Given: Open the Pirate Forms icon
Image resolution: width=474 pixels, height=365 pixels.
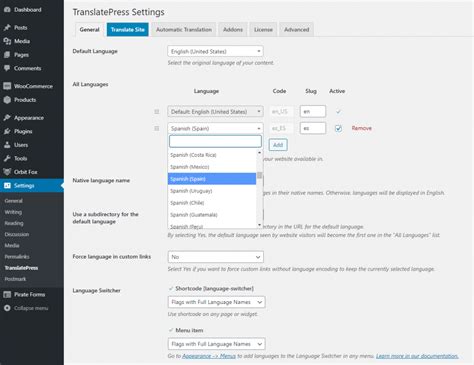Looking at the screenshot, I should tap(7, 294).
